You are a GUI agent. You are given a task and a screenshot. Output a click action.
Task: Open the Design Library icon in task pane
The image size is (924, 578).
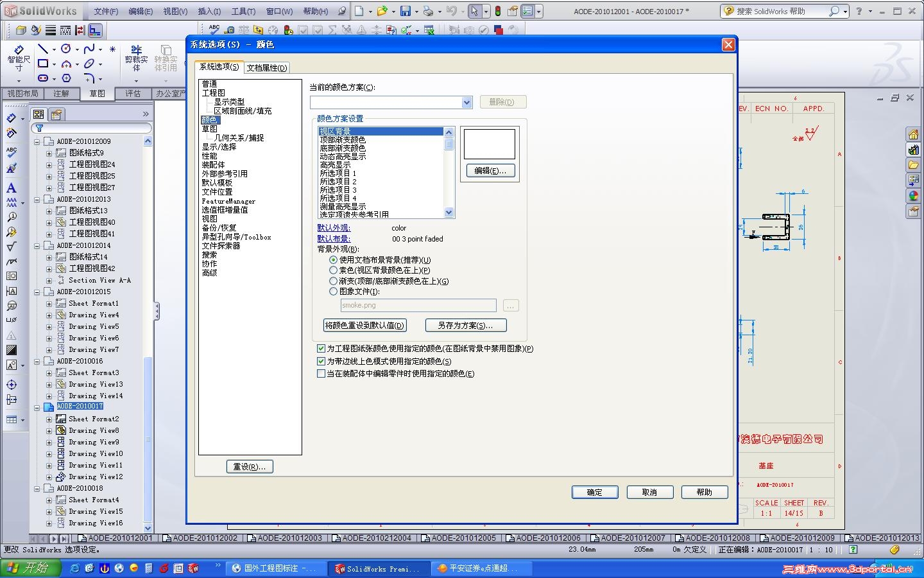pyautogui.click(x=913, y=150)
